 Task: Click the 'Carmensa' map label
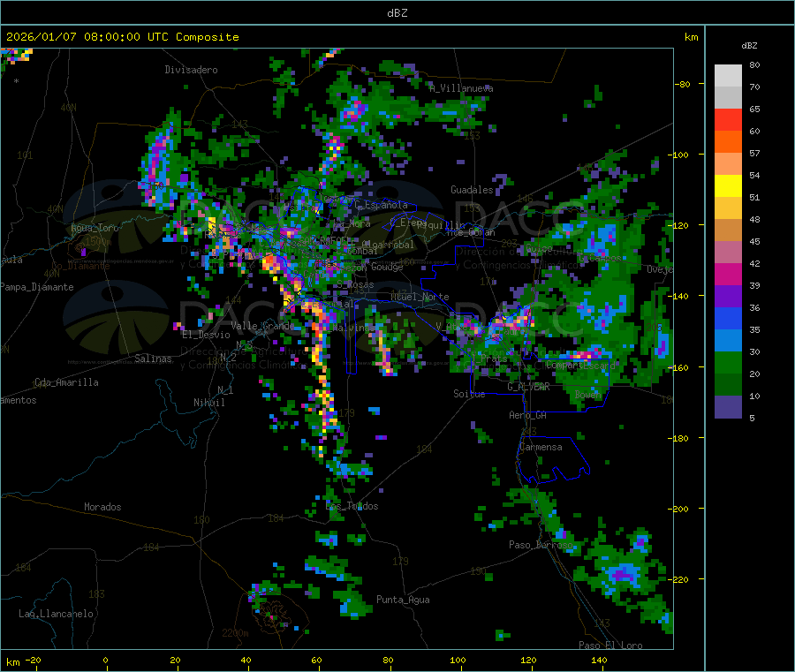(541, 447)
